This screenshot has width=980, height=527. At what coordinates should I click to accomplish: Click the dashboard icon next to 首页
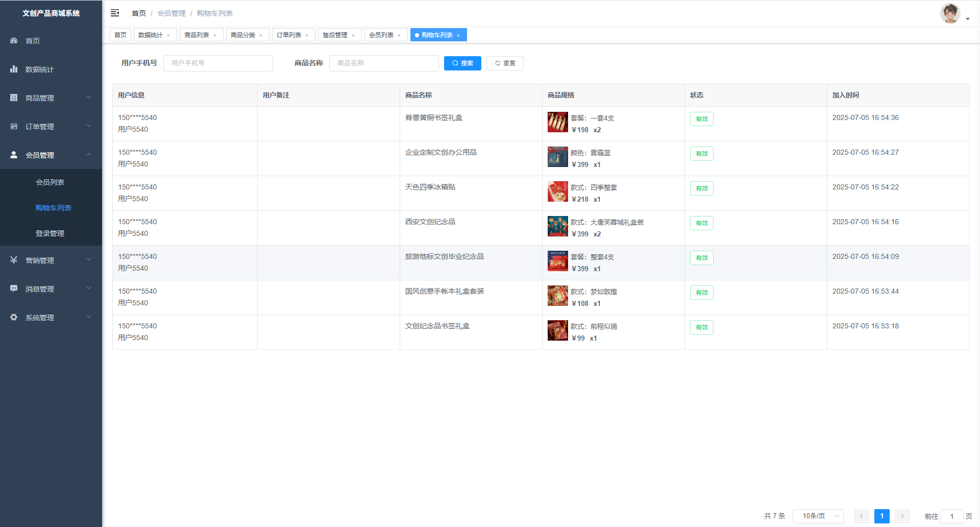click(14, 40)
